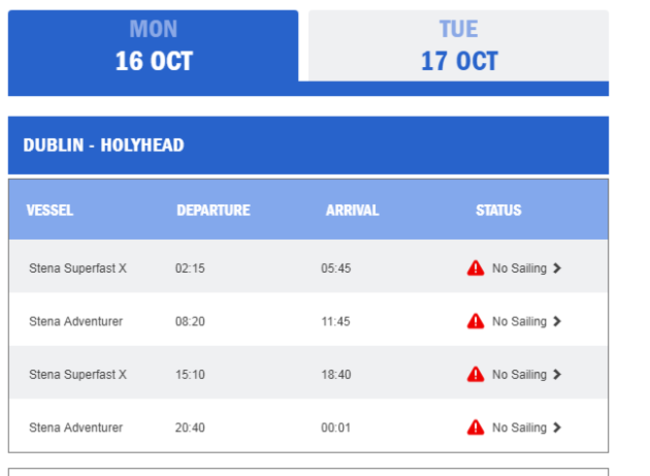Click warning triangle on 20:40 departure row

coord(476,427)
